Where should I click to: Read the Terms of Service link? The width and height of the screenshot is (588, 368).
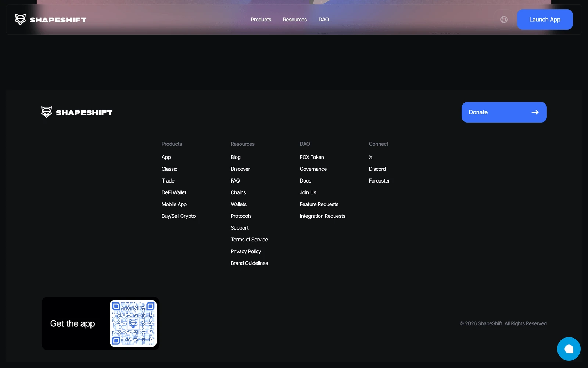[x=249, y=240]
